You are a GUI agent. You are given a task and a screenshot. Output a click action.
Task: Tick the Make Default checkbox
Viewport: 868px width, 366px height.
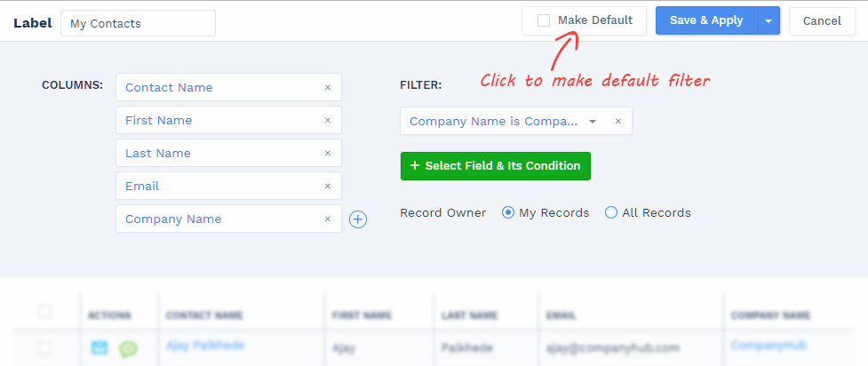pos(544,20)
